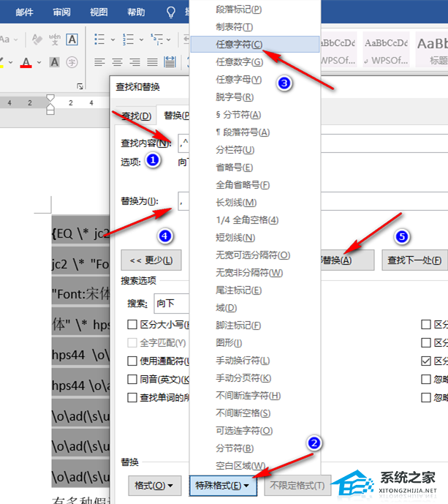Check the 同音(英文) option

pos(132,379)
